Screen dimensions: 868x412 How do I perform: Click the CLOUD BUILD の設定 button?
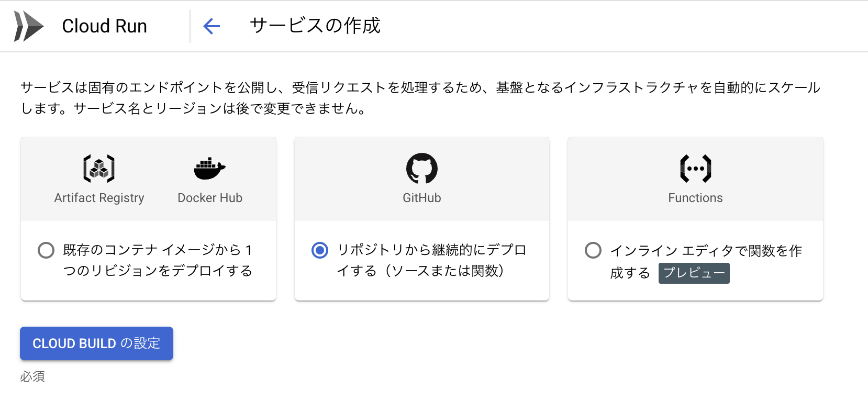point(96,343)
